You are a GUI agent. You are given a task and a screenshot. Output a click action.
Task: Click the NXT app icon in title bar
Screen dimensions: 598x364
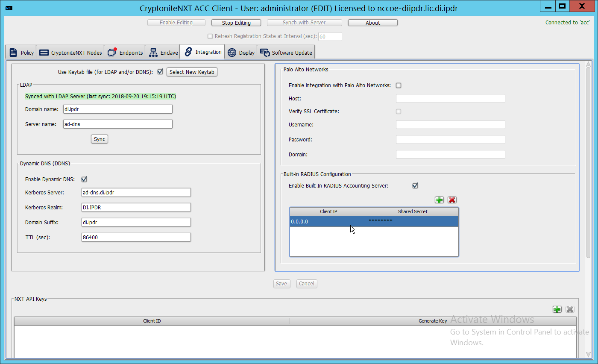9,8
